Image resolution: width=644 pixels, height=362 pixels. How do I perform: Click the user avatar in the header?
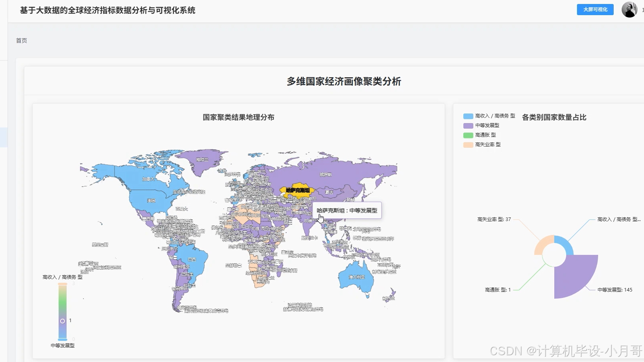click(x=629, y=10)
